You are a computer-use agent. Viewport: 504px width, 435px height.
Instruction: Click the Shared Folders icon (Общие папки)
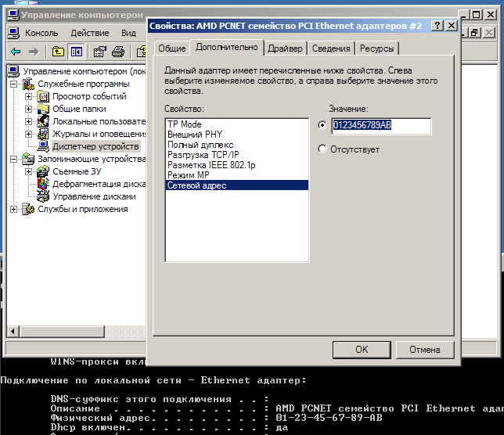click(x=43, y=109)
